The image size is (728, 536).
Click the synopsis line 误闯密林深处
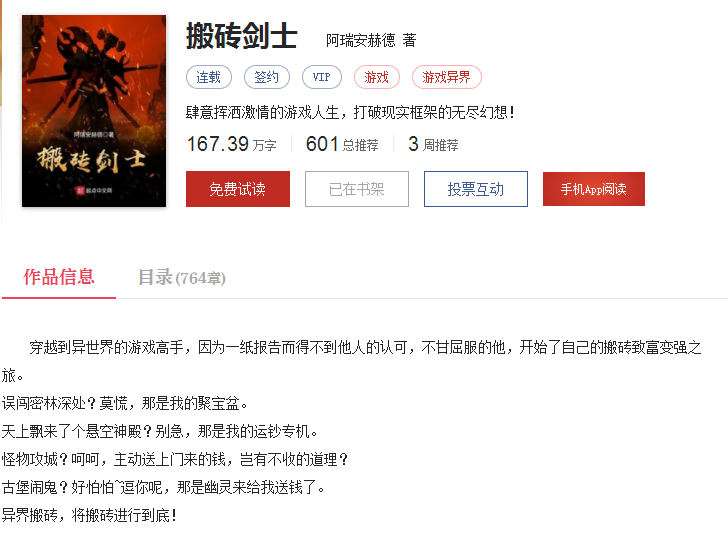tap(125, 403)
